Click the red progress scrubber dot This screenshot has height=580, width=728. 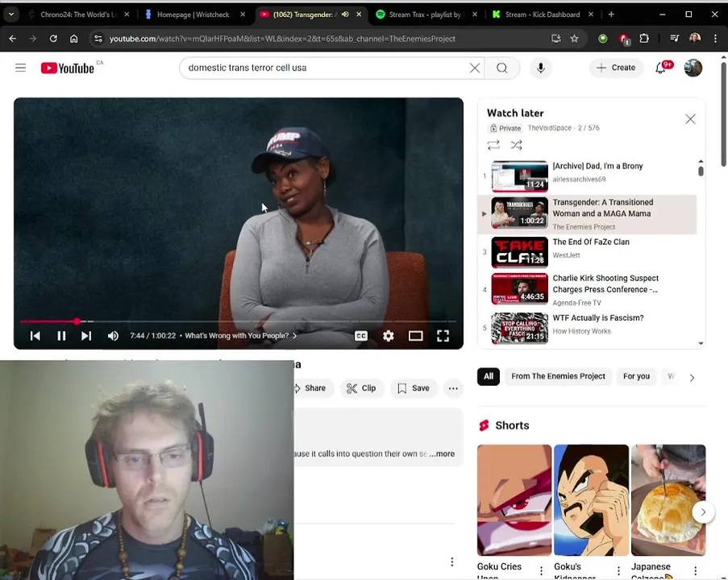77,321
